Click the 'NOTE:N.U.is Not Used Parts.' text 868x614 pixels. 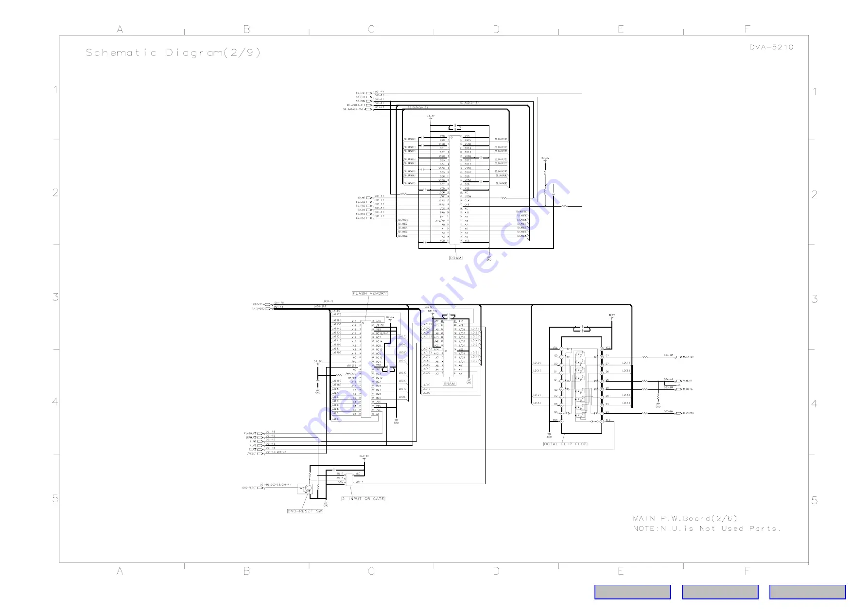[707, 528]
